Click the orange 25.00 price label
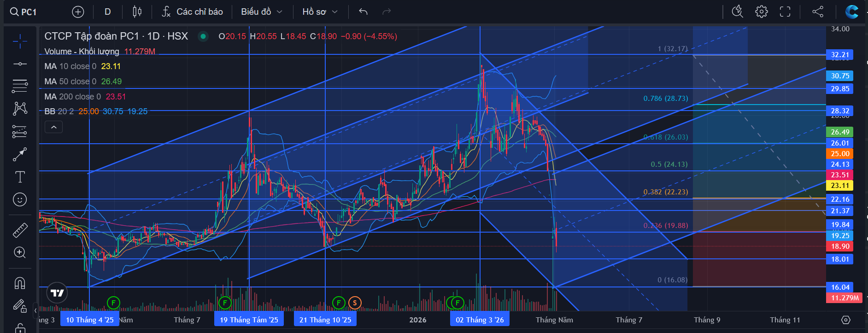 click(x=840, y=154)
